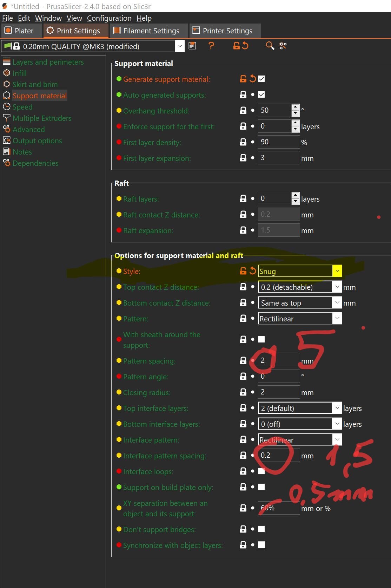The width and height of the screenshot is (391, 588).
Task: Click the Pattern spacing label
Action: coord(149,361)
